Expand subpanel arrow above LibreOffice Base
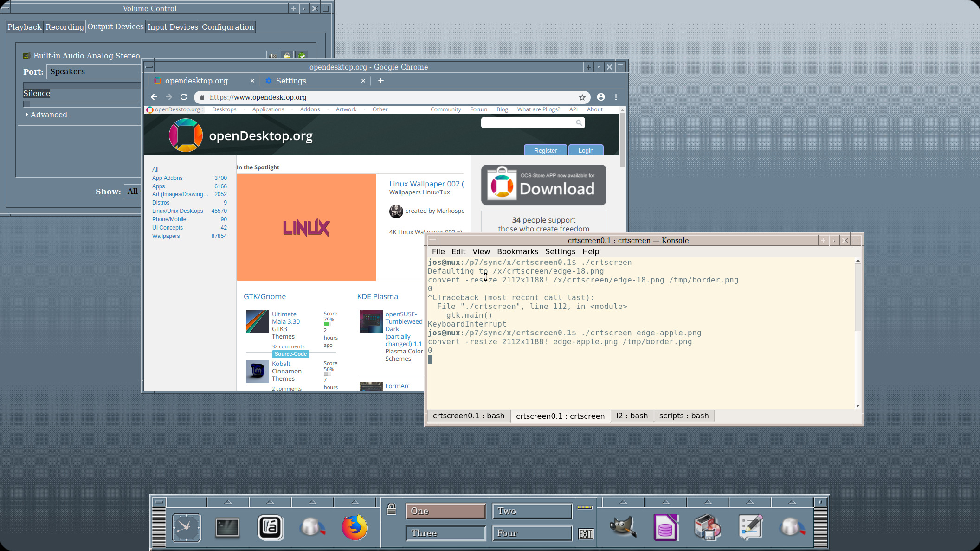 click(x=665, y=502)
